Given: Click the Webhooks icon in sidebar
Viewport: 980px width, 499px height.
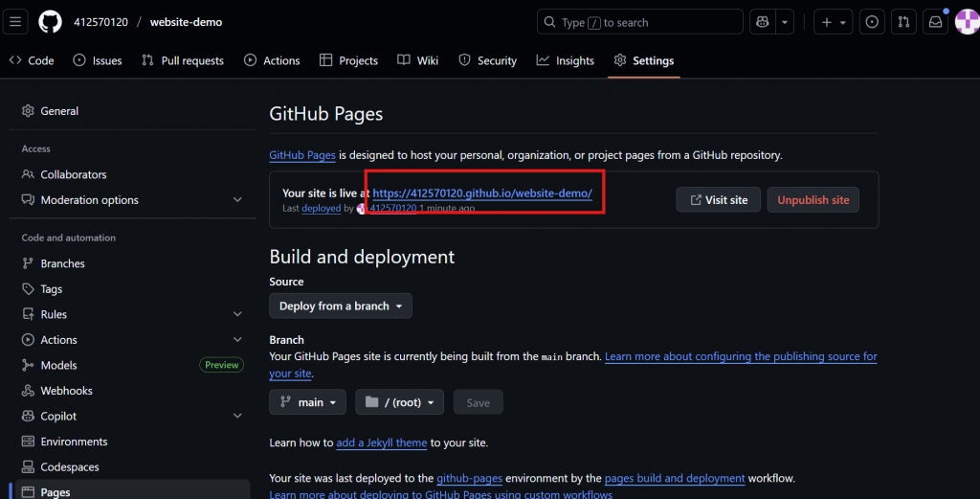Looking at the screenshot, I should pyautogui.click(x=28, y=390).
